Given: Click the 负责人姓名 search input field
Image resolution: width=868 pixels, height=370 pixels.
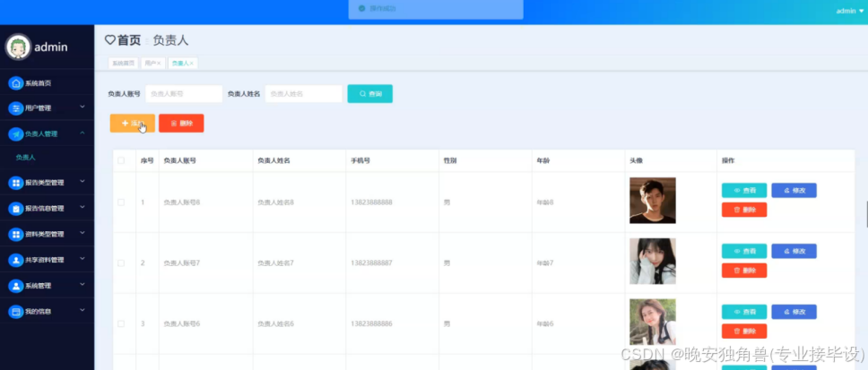Looking at the screenshot, I should pyautogui.click(x=304, y=94).
